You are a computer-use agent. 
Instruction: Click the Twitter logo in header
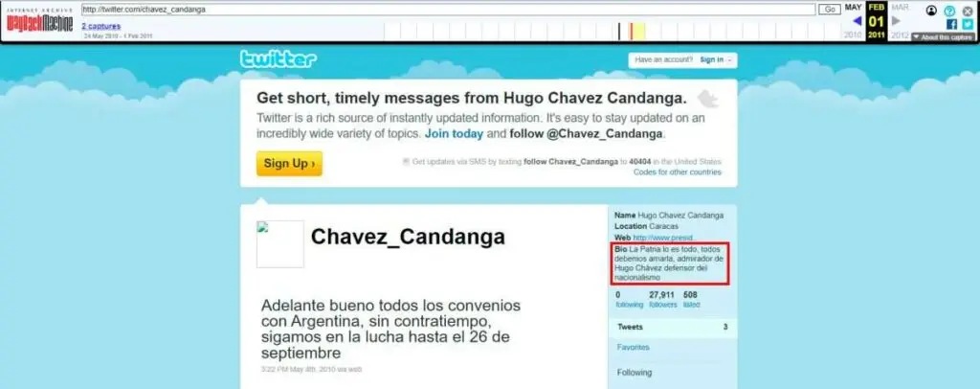coord(278,59)
